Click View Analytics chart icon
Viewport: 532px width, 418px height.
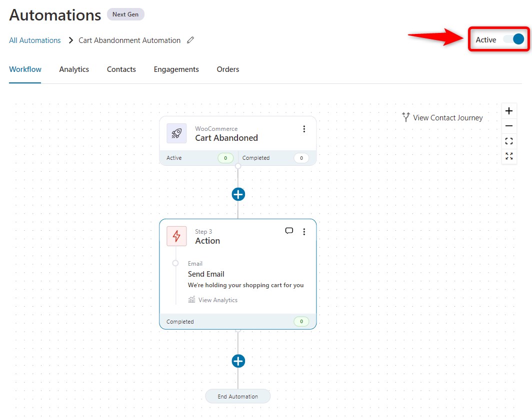[x=192, y=300]
